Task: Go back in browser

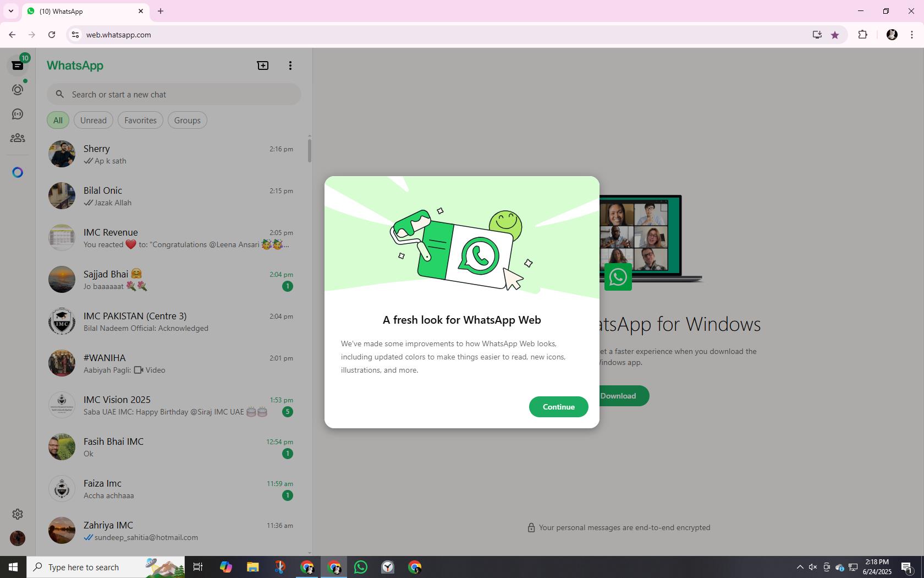Action: click(12, 35)
